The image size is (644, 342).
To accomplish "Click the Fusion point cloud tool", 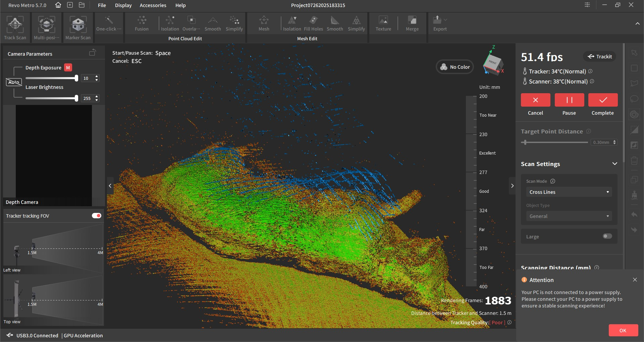I will 142,24.
